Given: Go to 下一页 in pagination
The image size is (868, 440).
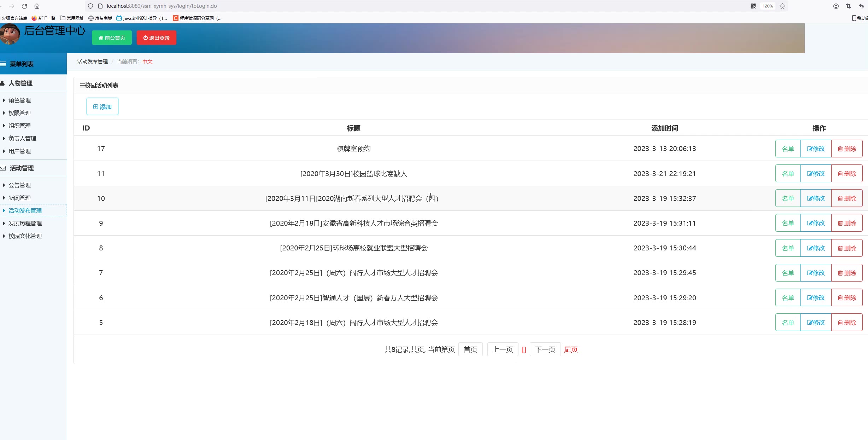Looking at the screenshot, I should pos(545,349).
